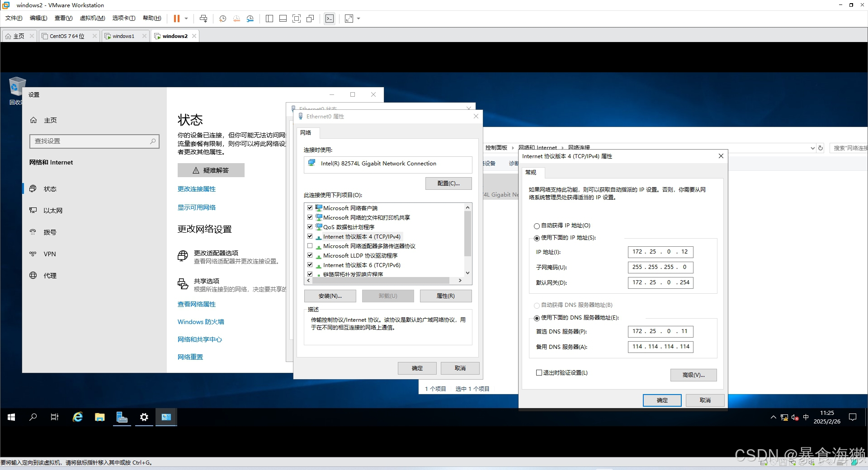The height and width of the screenshot is (470, 868).
Task: Enter full screen mode
Action: (297, 19)
